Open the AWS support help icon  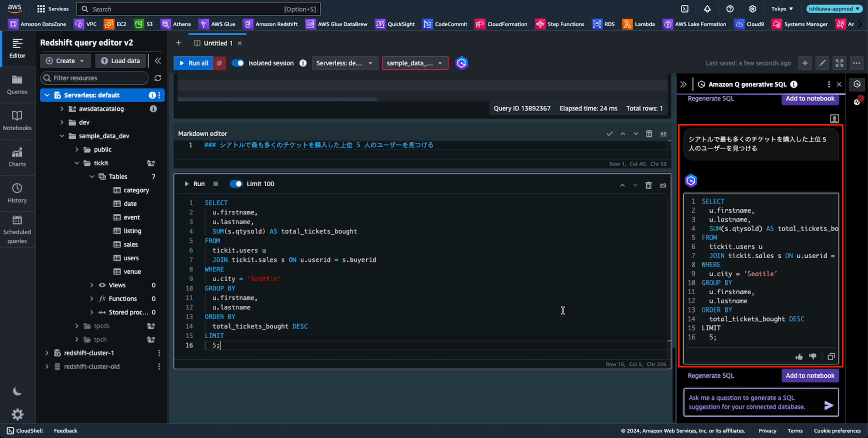click(x=730, y=9)
